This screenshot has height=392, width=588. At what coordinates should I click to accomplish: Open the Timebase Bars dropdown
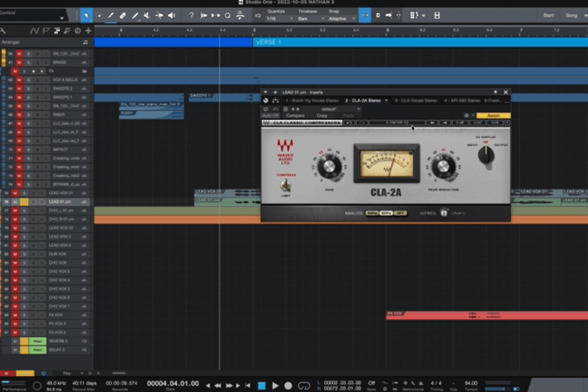pyautogui.click(x=311, y=19)
